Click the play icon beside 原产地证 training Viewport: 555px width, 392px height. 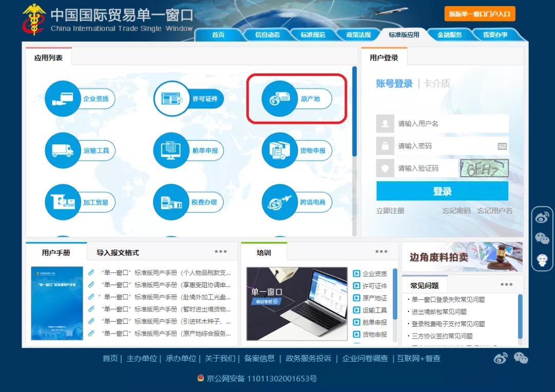point(357,298)
